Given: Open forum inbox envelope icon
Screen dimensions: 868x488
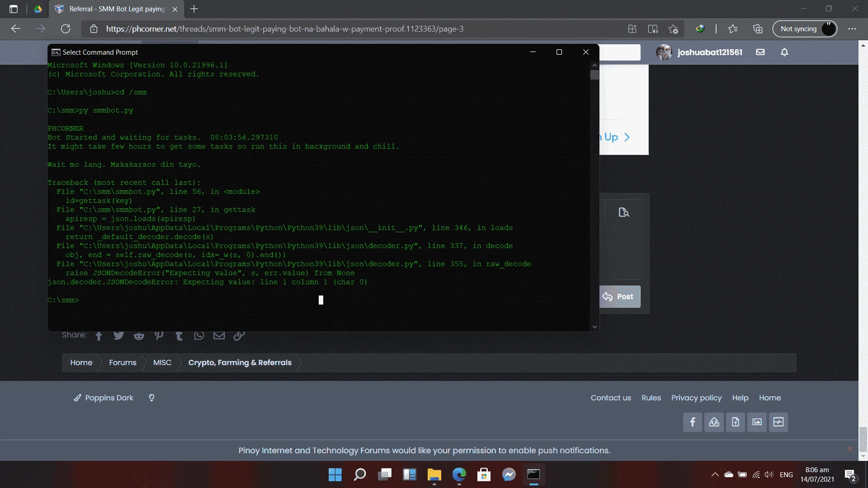Looking at the screenshot, I should [x=760, y=52].
